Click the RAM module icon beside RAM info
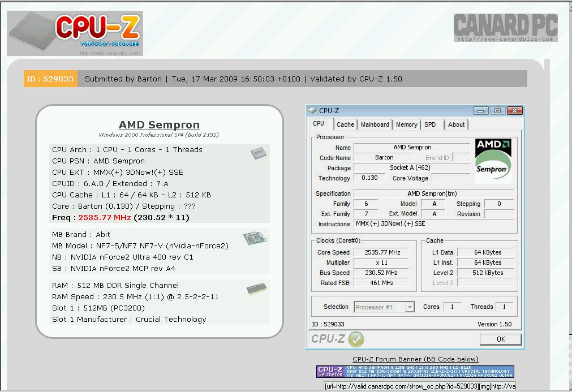This screenshot has height=392, width=572. [256, 289]
